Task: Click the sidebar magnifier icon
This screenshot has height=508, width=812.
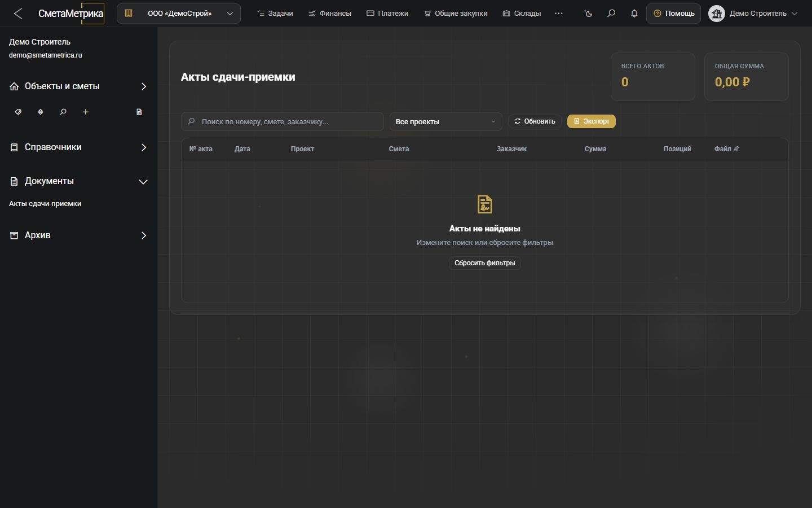Action: pos(63,112)
